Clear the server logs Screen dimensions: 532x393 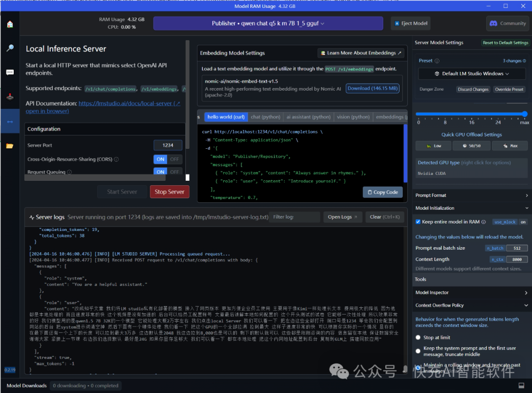click(385, 217)
